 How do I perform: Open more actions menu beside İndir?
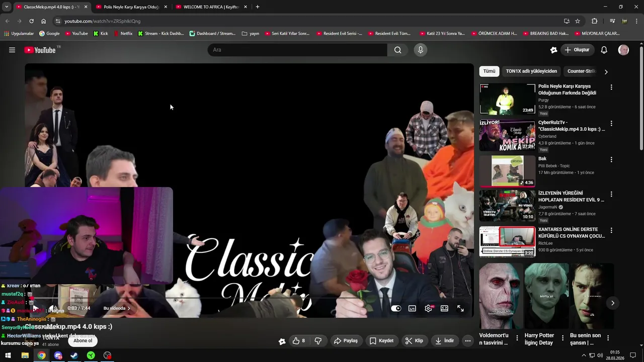(x=468, y=340)
